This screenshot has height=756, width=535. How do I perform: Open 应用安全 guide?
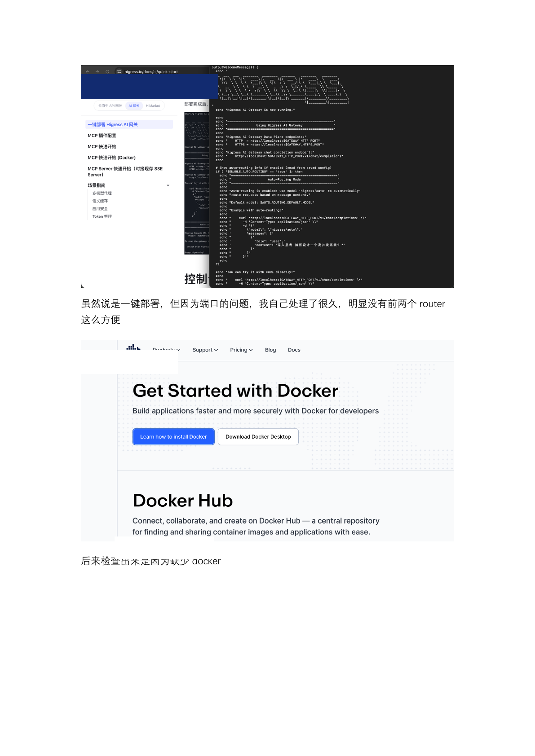tap(100, 209)
